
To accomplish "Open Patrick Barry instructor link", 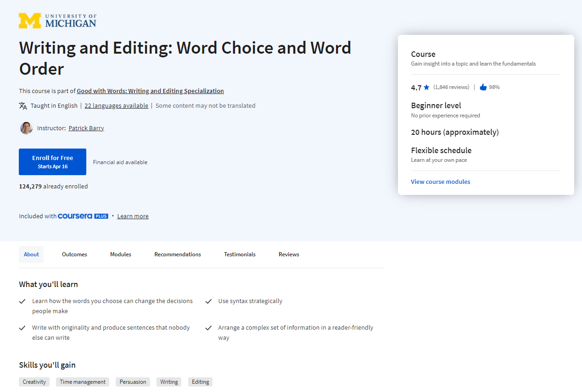I will point(86,128).
